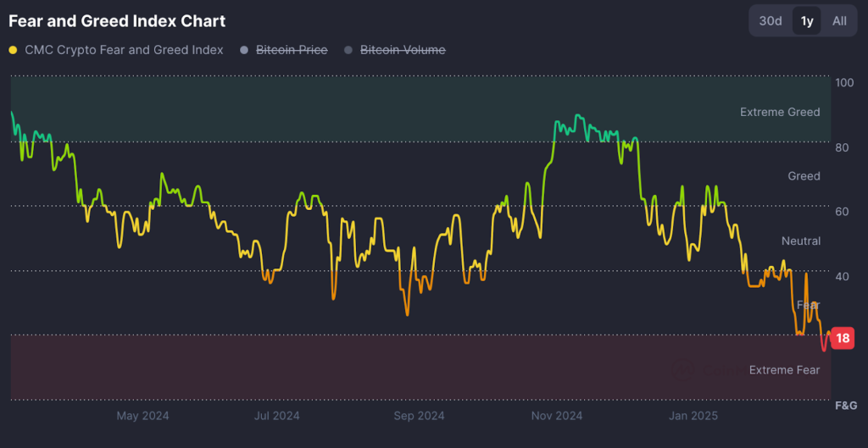Select the Greed zone label
The height and width of the screenshot is (448, 868).
(x=804, y=176)
